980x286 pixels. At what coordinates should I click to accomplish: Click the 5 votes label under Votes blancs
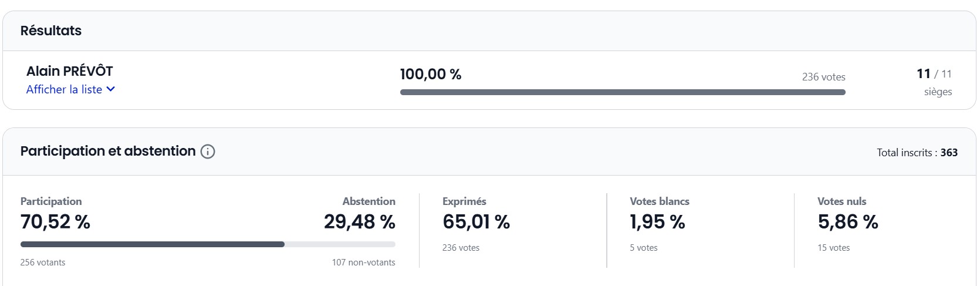[643, 248]
